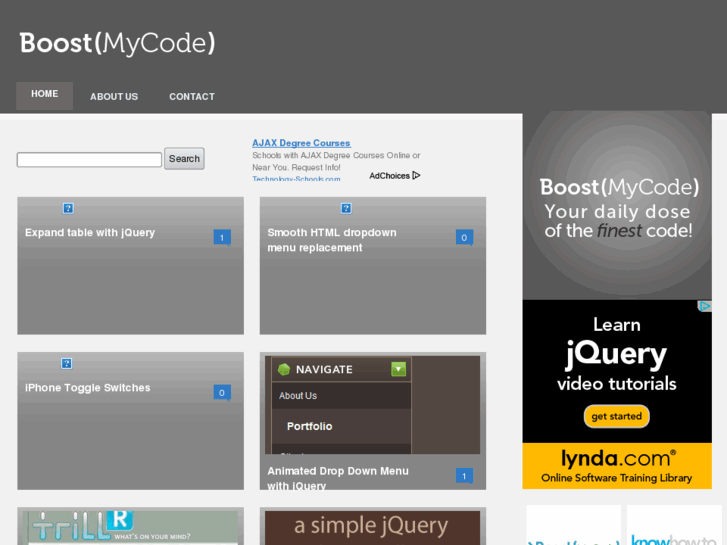Click broken image icon above Expand table
This screenshot has height=545, width=727.
68,208
